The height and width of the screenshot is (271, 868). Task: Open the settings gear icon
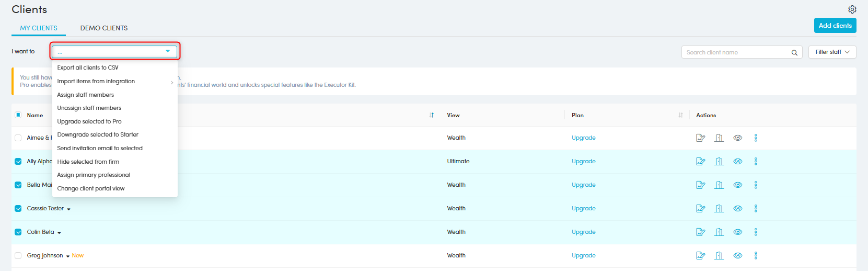pyautogui.click(x=852, y=9)
